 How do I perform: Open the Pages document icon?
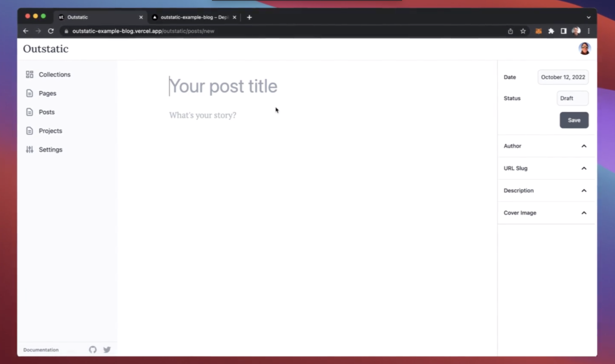pyautogui.click(x=29, y=93)
